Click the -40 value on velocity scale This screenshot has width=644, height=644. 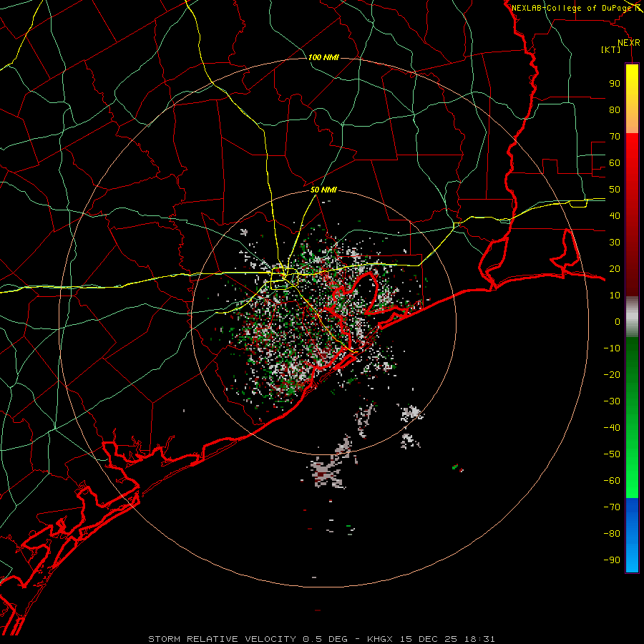pyautogui.click(x=612, y=428)
